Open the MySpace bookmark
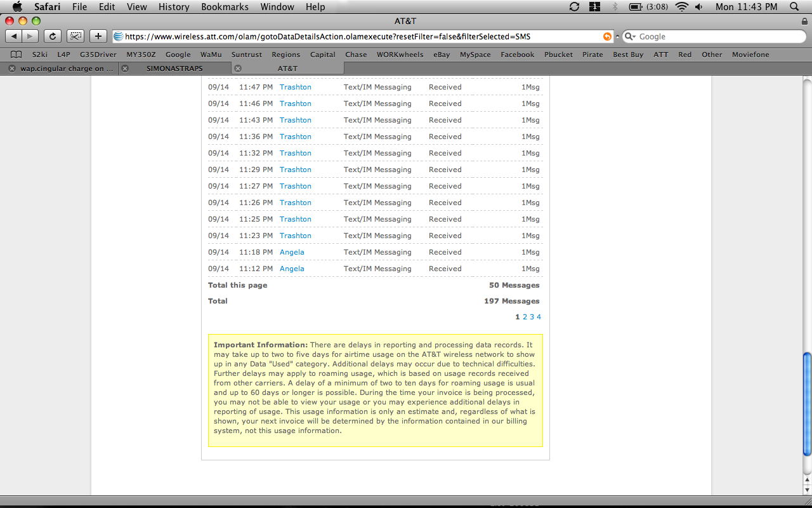 pyautogui.click(x=475, y=55)
